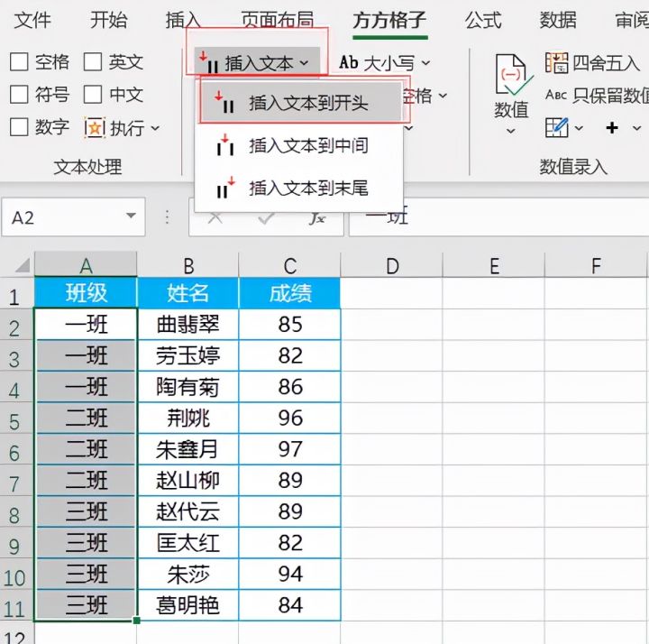This screenshot has height=644, width=649.
Task: Switch to the 页面布局 tab
Action: [278, 20]
